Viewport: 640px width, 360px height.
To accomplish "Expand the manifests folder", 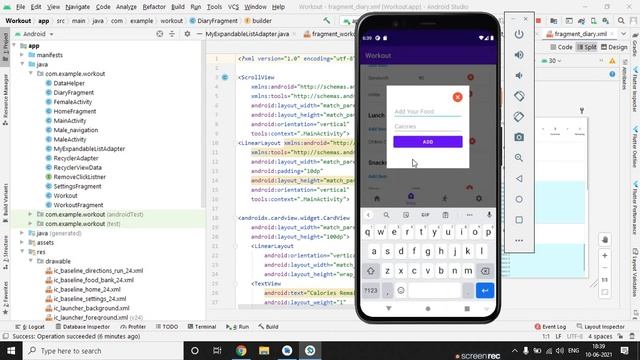I will coord(22,55).
